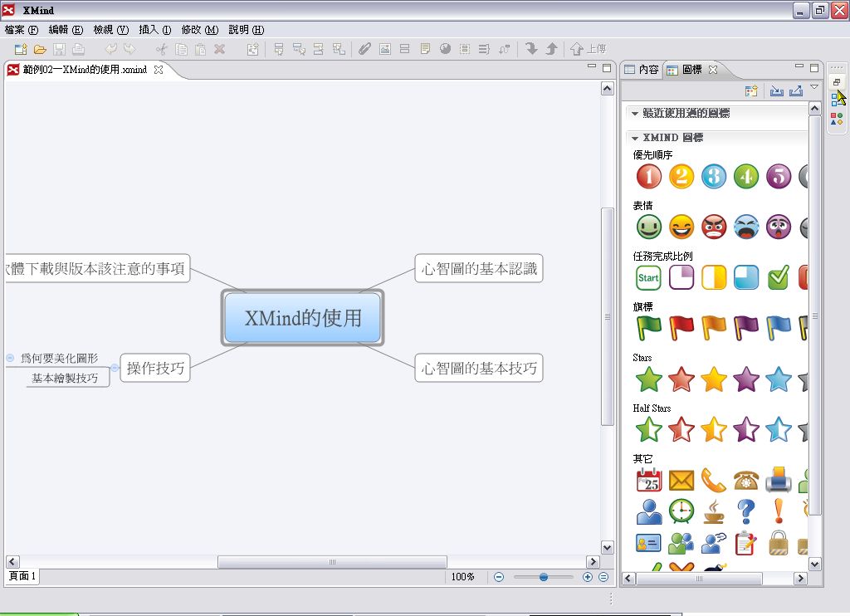Screen dimensions: 850x616
Task: Pick the alarm clock marker
Action: click(x=681, y=511)
